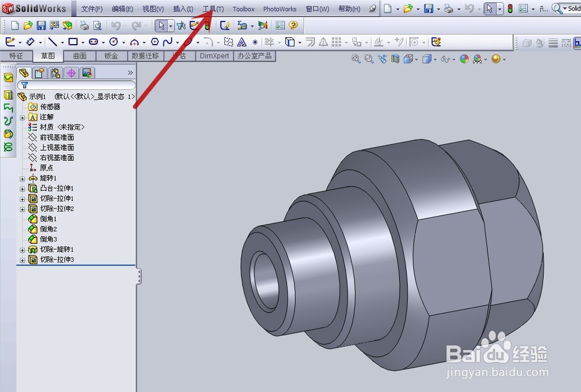The width and height of the screenshot is (581, 392).
Task: Switch to the DisplayManager panel tab
Action: (x=87, y=73)
